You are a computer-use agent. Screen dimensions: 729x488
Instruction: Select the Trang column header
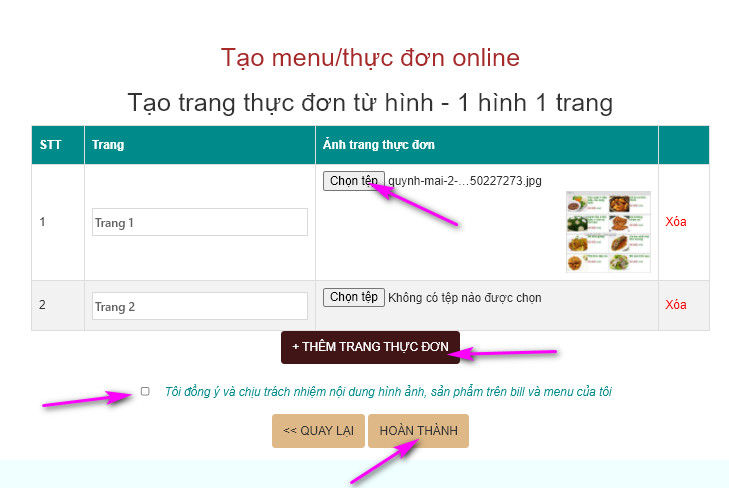click(108, 145)
